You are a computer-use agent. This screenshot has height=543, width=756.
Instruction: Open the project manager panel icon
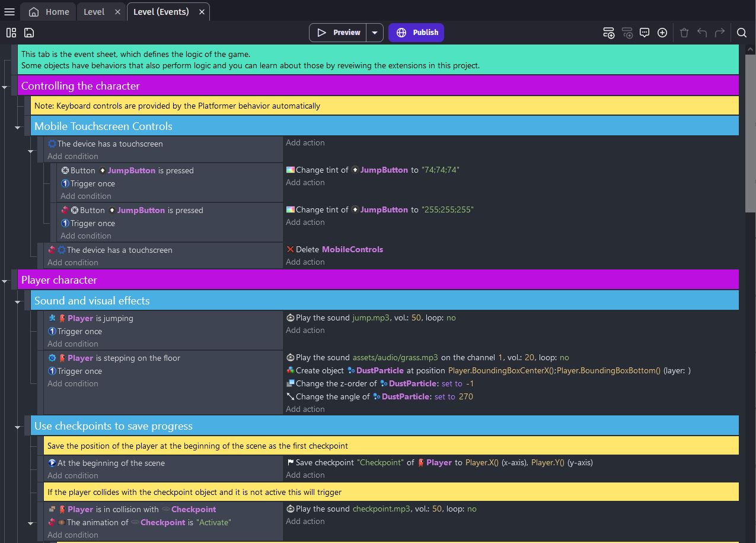[x=11, y=33]
